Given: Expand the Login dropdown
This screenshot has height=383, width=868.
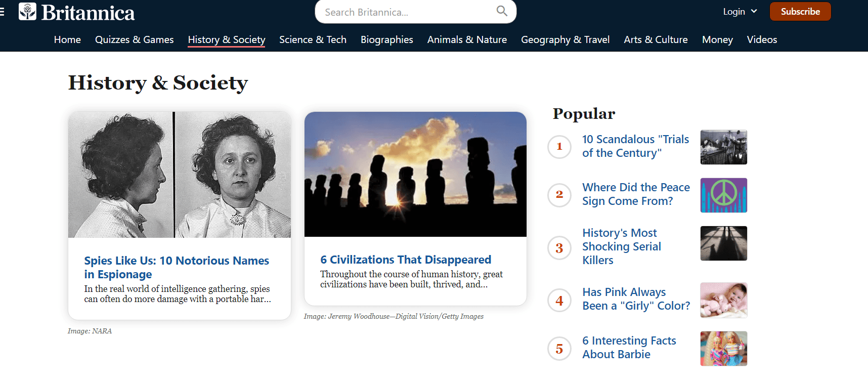Looking at the screenshot, I should [x=740, y=12].
